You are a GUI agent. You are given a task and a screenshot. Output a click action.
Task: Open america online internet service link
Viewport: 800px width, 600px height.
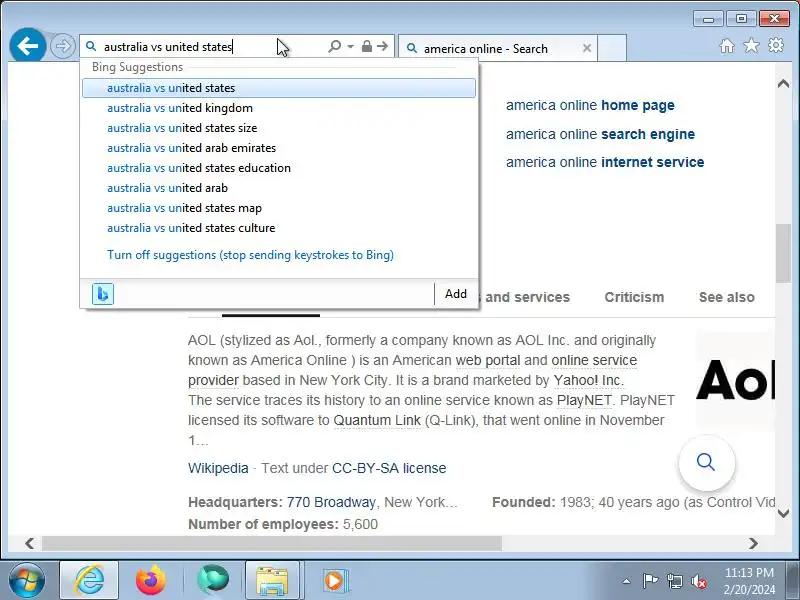[605, 162]
